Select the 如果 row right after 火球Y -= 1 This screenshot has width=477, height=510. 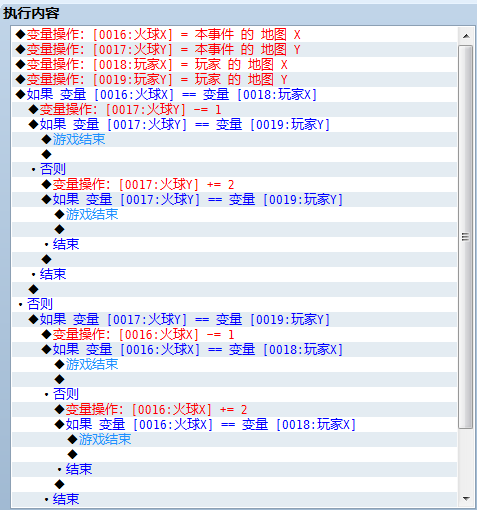coord(234,124)
